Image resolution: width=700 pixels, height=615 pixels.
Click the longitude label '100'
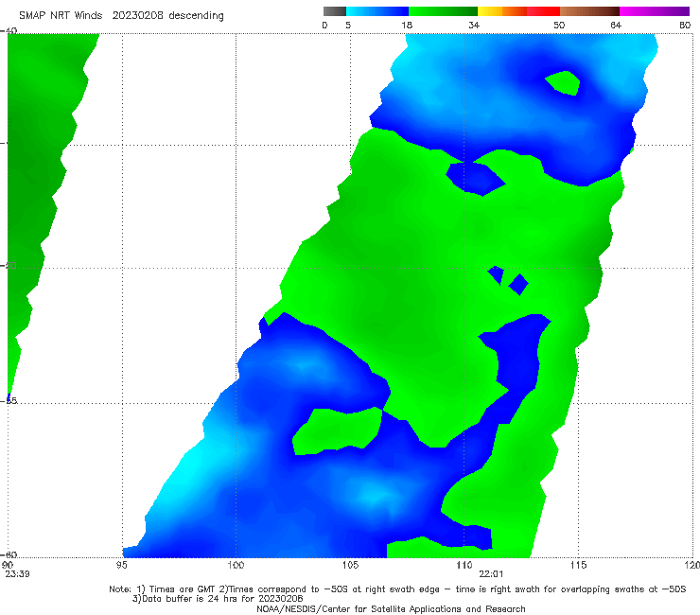(x=236, y=566)
